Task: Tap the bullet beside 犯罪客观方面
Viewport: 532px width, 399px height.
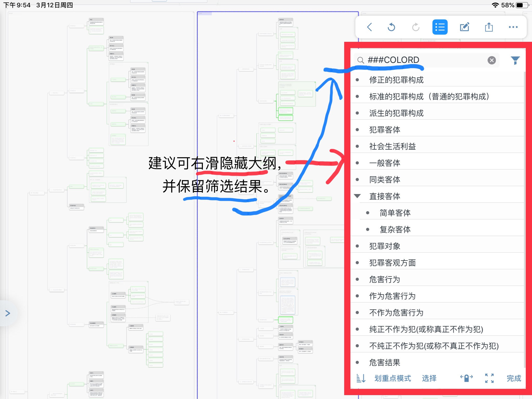Action: point(357,263)
